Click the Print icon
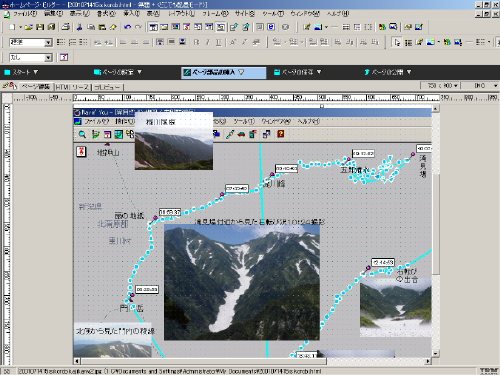500x375 pixels. click(x=66, y=27)
